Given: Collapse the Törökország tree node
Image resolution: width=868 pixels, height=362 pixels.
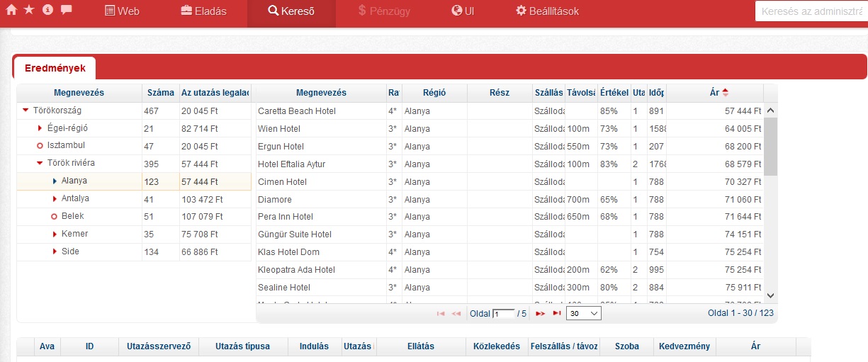Looking at the screenshot, I should [x=26, y=111].
